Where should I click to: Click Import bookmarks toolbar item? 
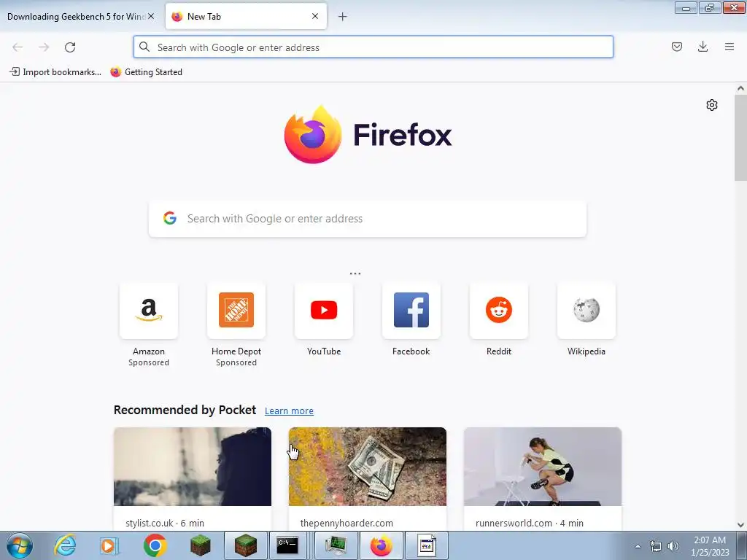pos(55,72)
